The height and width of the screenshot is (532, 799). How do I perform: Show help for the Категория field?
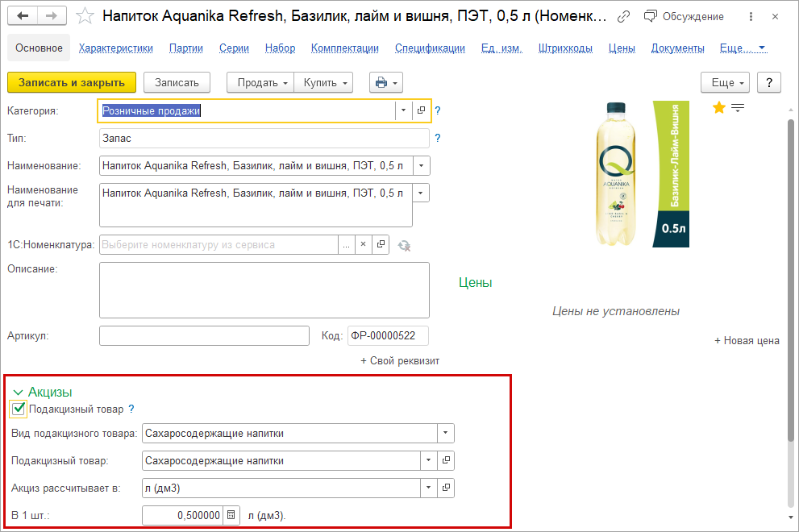(437, 110)
